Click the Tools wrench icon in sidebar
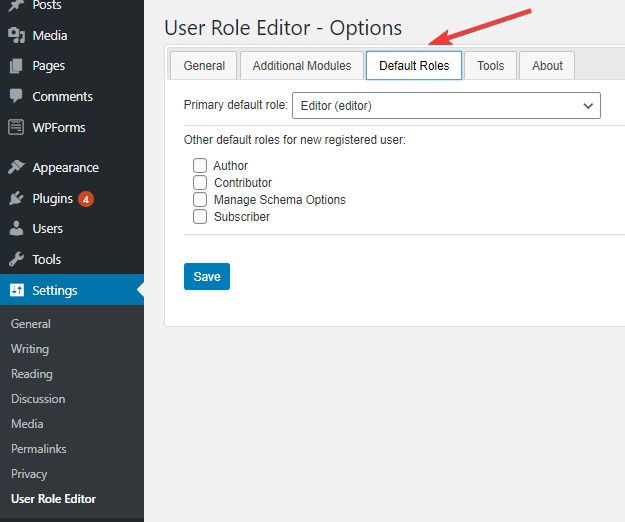Screen dimensions: 625x522 (x=17, y=260)
